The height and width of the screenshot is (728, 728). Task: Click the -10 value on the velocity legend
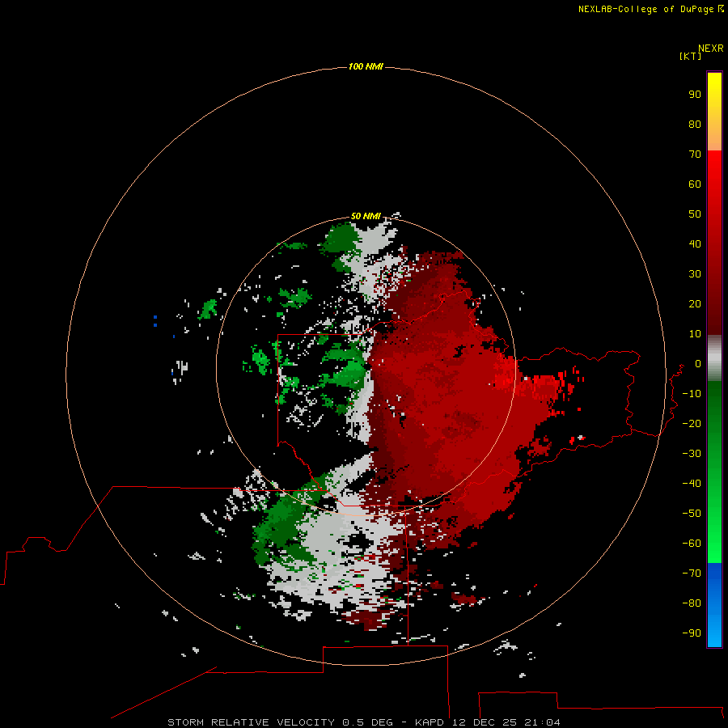click(x=692, y=394)
